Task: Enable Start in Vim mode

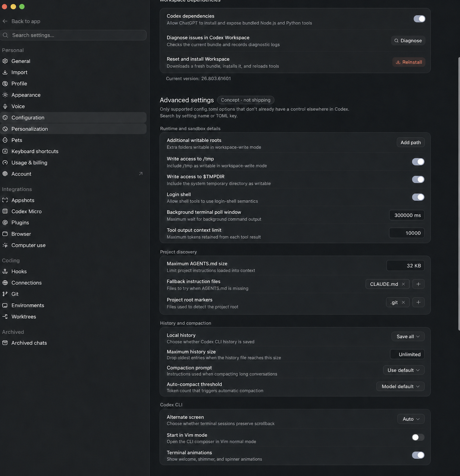Action: (x=418, y=437)
